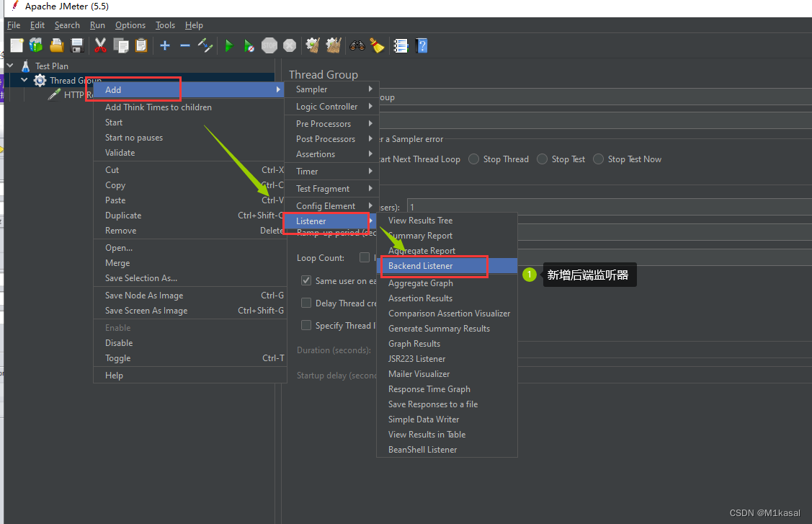Click Save Selection As in context menu
Viewport: 812px width, 524px height.
point(189,277)
